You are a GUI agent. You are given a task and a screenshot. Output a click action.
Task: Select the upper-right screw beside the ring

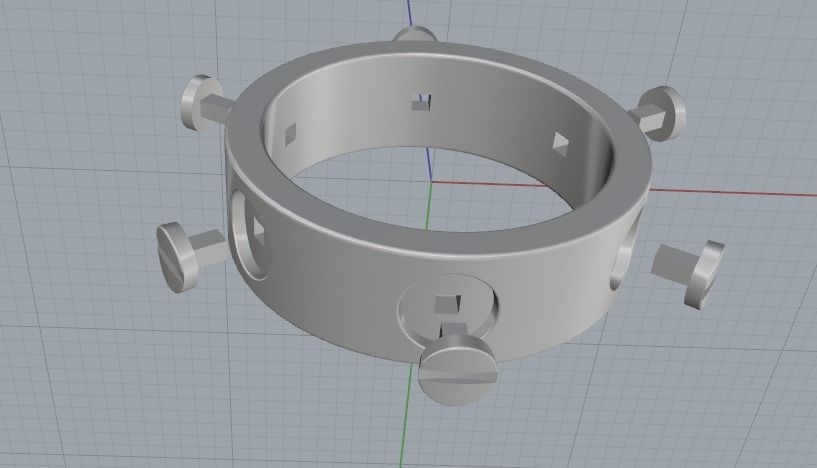[659, 113]
